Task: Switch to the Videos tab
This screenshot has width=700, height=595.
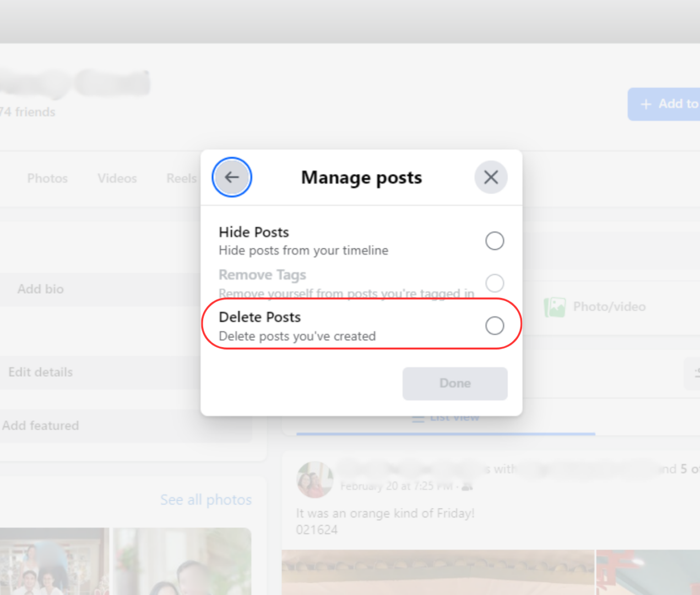Action: pyautogui.click(x=117, y=178)
